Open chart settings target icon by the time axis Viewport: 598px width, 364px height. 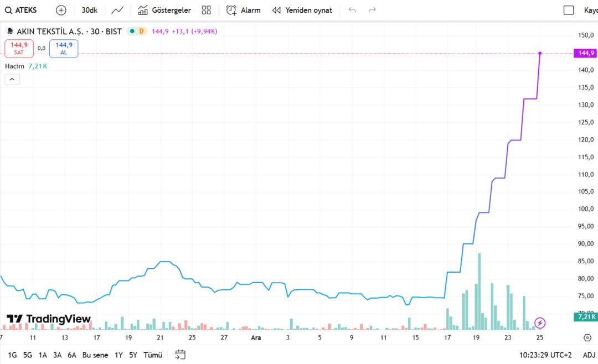click(587, 337)
